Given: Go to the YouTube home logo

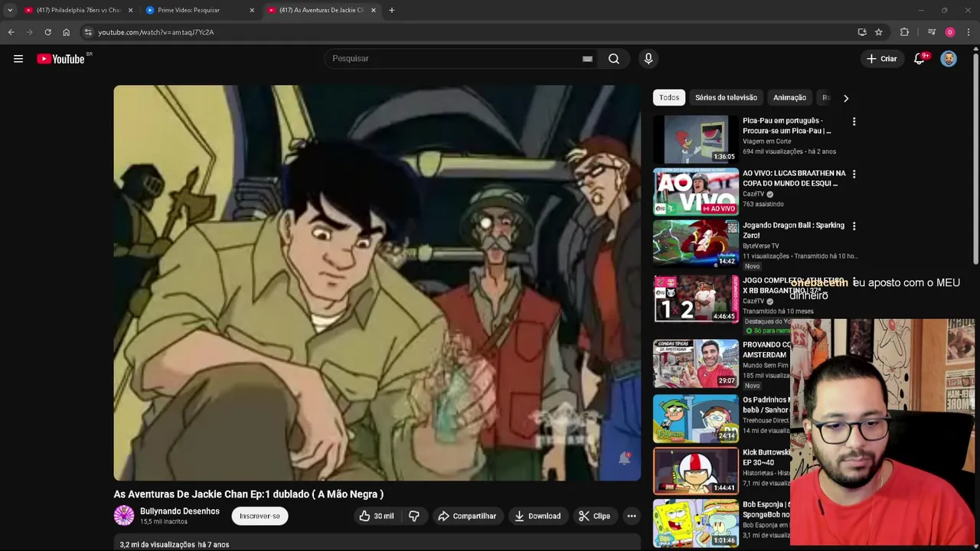Looking at the screenshot, I should tap(60, 59).
